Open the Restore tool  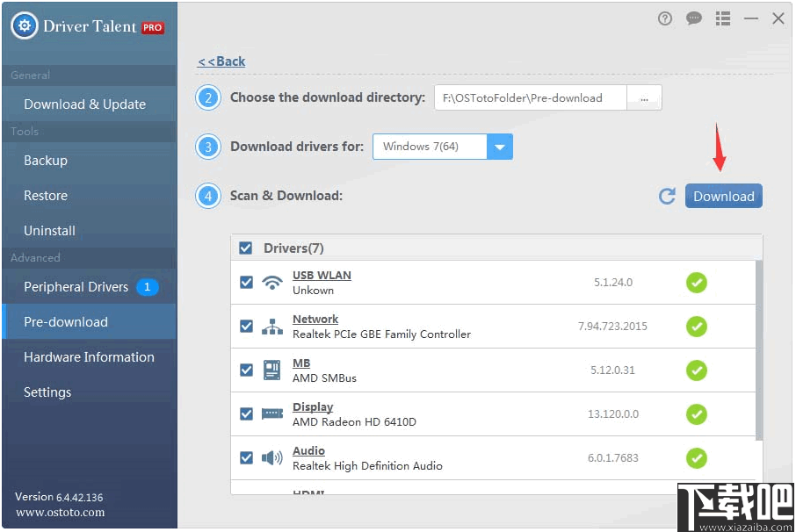point(90,195)
